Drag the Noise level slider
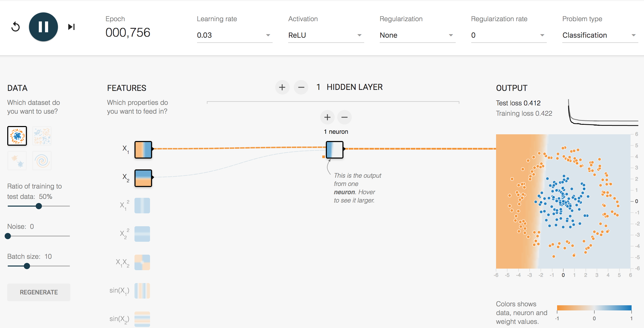The image size is (644, 328). (8, 236)
